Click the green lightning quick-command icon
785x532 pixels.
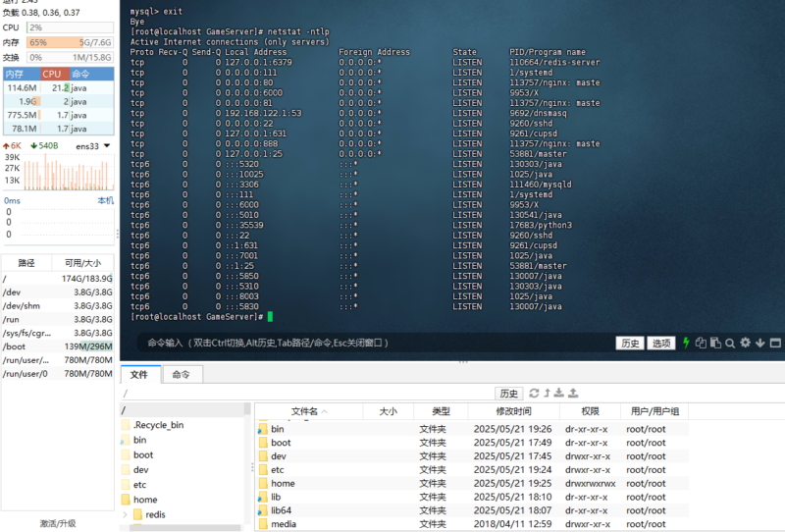coord(687,344)
